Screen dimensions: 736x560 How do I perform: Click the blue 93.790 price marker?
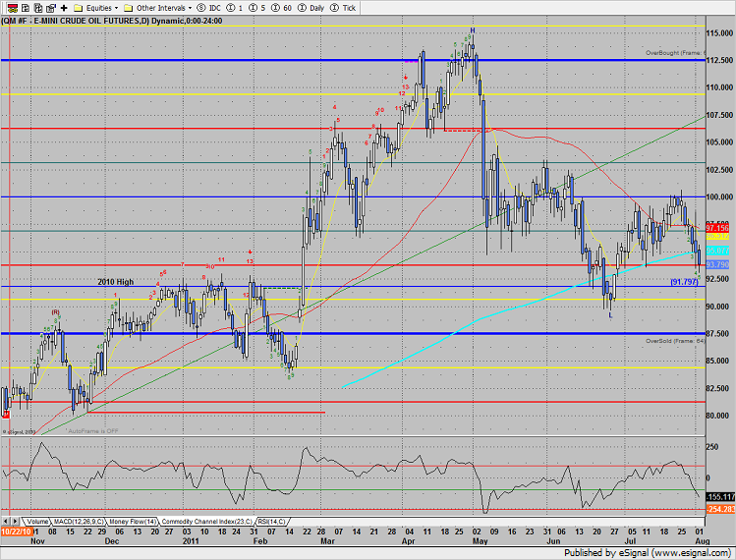pos(717,264)
